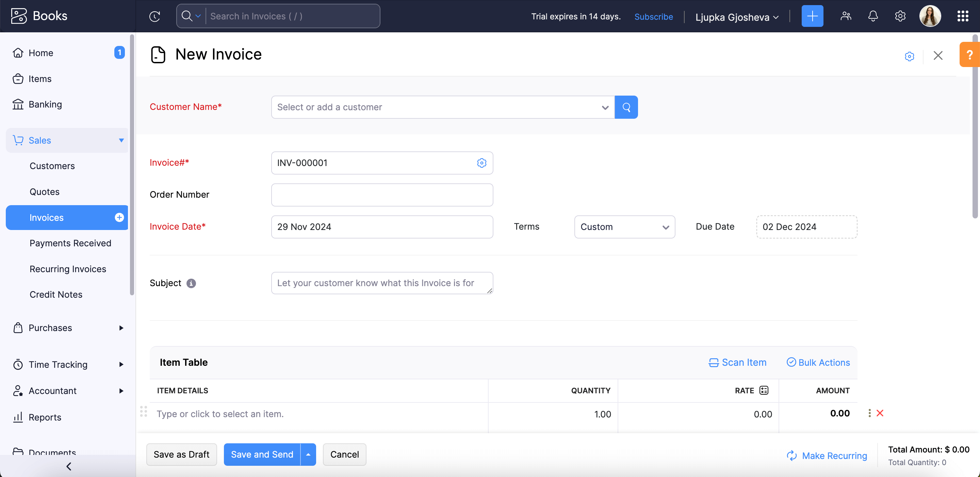Image resolution: width=980 pixels, height=477 pixels.
Task: Click the blue quick create plus button
Action: point(812,16)
